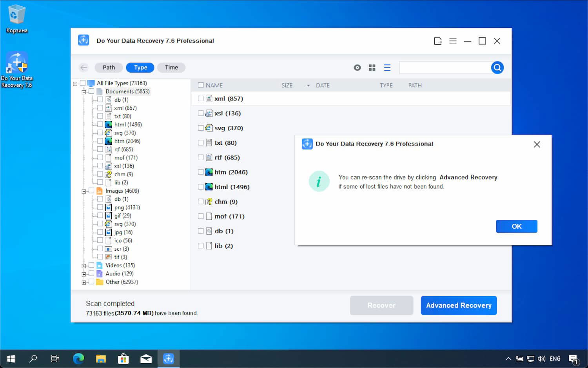Screen dimensions: 588x368
Task: Tick the htm (2046) list row checkbox
Action: click(x=201, y=172)
